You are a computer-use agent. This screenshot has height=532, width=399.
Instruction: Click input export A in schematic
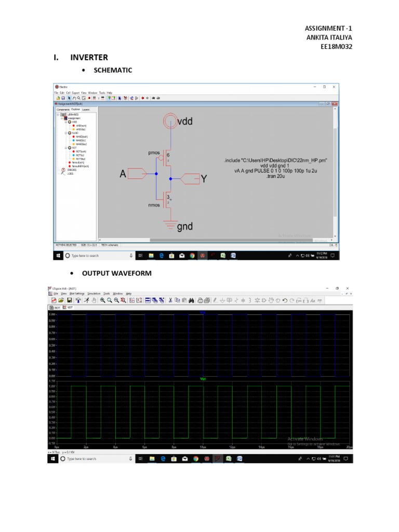pos(137,174)
